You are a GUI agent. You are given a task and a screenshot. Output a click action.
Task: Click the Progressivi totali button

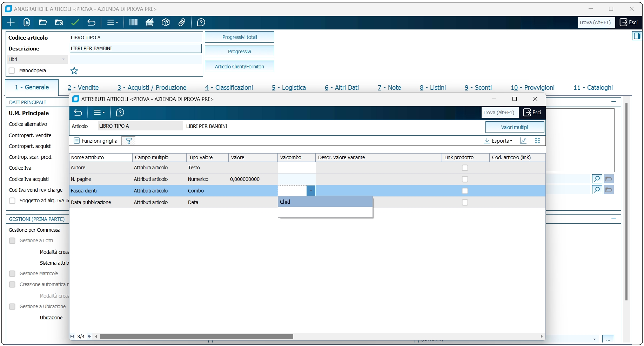click(240, 37)
